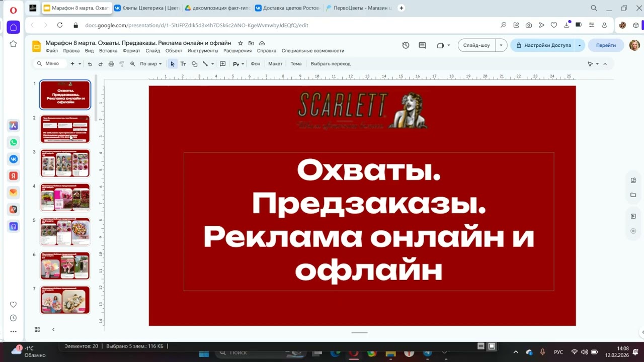
Task: Check cloud save status icon
Action: tap(262, 43)
